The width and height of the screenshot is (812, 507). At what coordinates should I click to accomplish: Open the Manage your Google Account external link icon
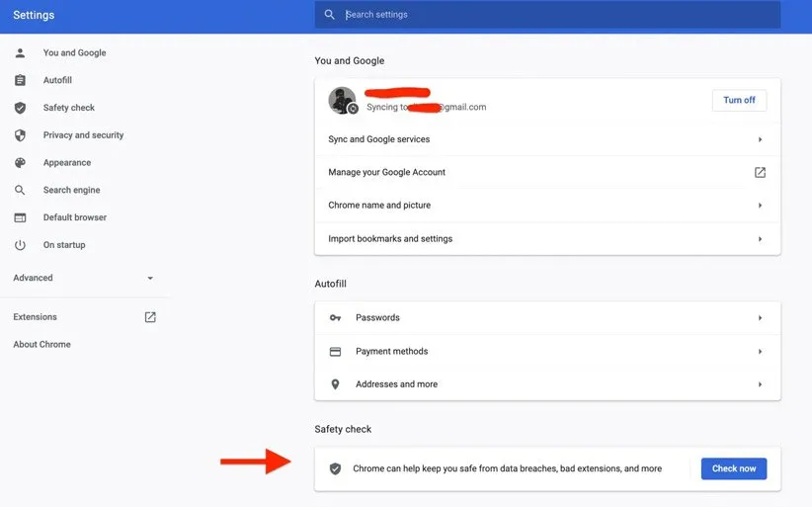click(x=760, y=172)
